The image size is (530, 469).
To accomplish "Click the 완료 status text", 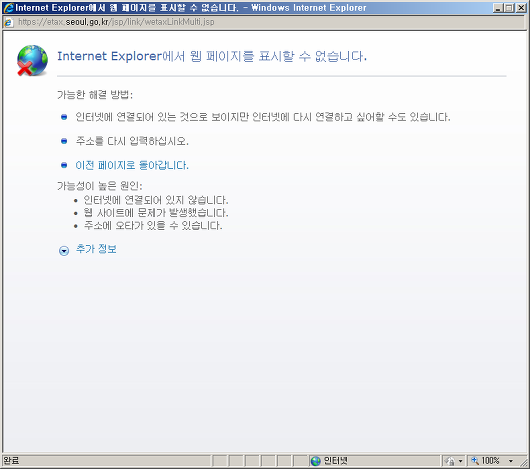I will click(x=11, y=461).
